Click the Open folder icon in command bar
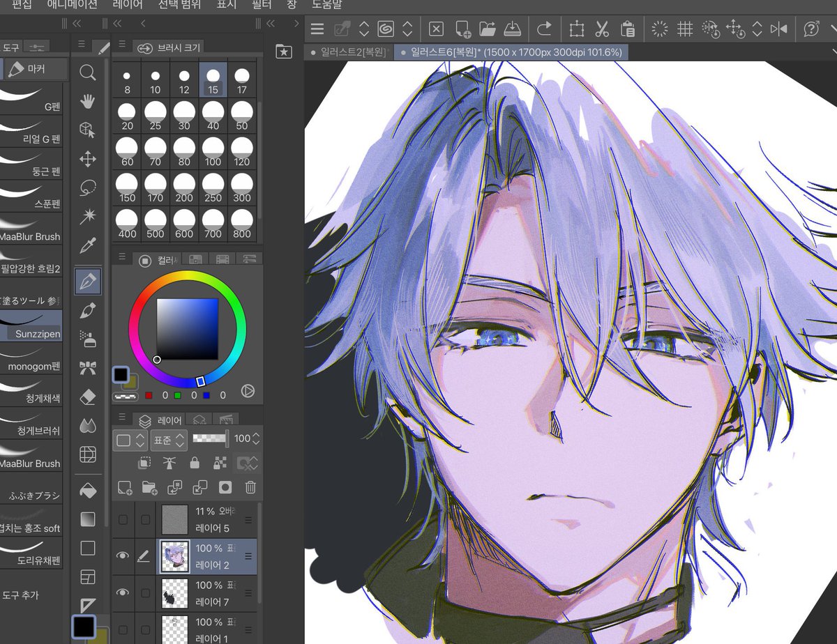 tap(488, 29)
